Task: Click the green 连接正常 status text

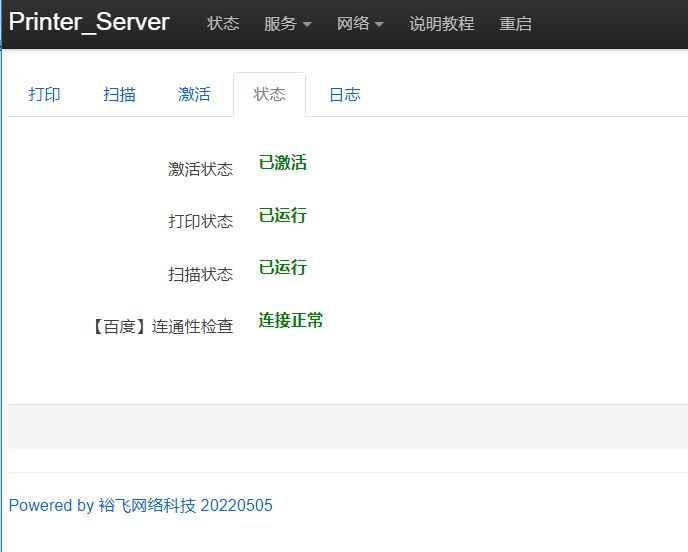Action: tap(290, 321)
